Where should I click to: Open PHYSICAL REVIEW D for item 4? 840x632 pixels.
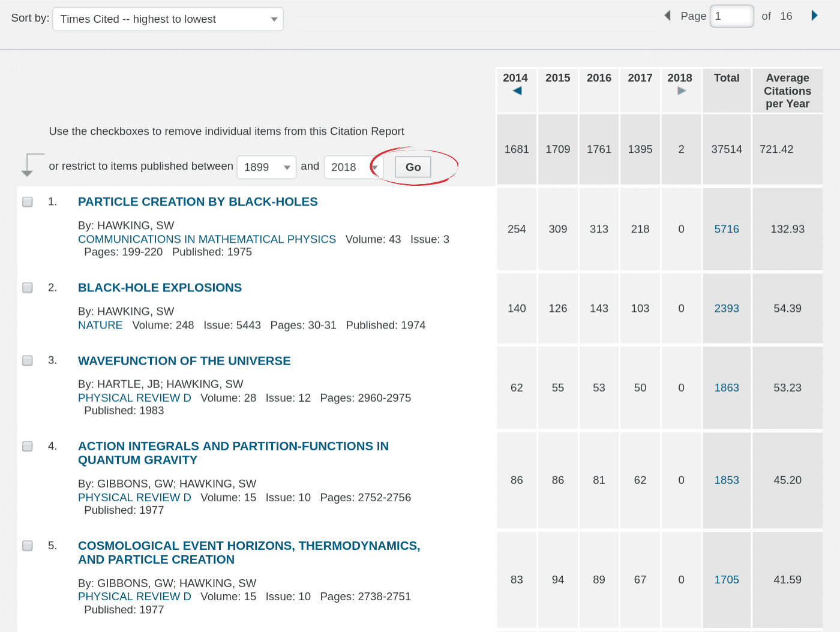[134, 497]
